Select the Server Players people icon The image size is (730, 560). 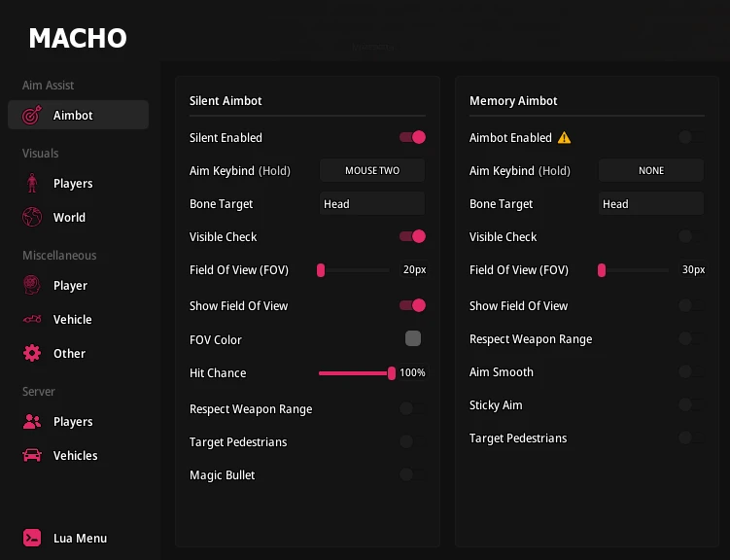[32, 421]
